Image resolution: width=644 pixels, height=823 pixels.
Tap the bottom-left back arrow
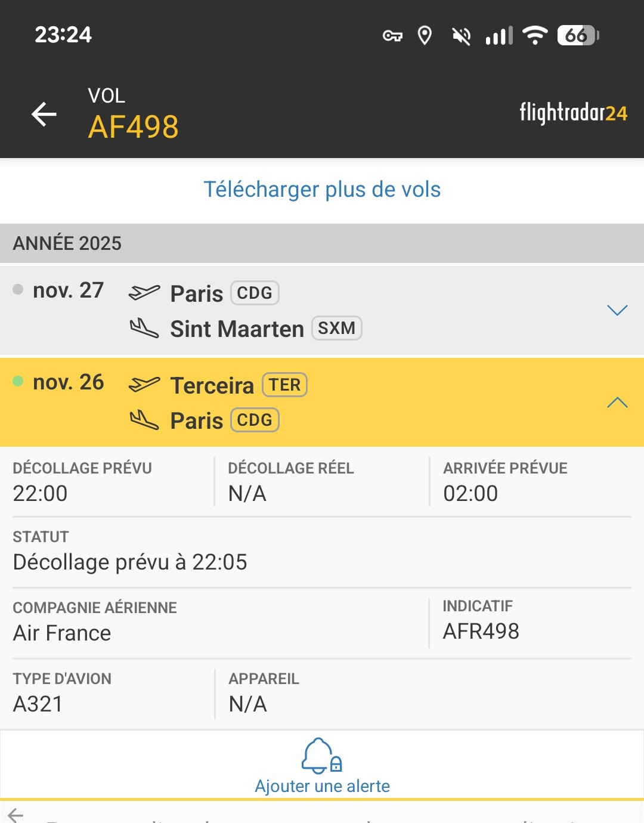pos(16,814)
